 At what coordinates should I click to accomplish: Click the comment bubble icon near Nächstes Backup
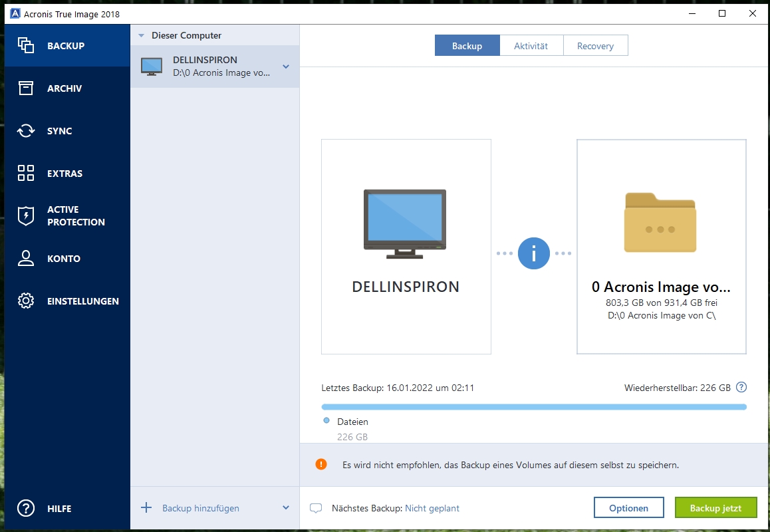pos(316,508)
